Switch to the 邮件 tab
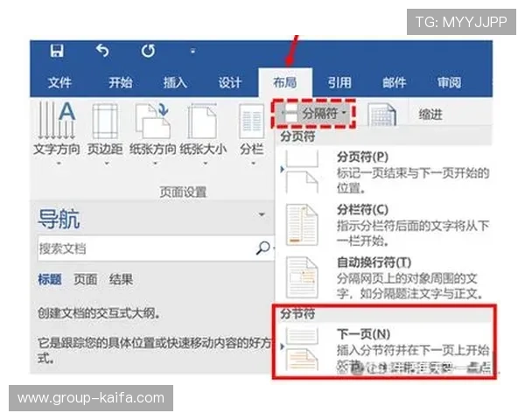 (x=394, y=82)
